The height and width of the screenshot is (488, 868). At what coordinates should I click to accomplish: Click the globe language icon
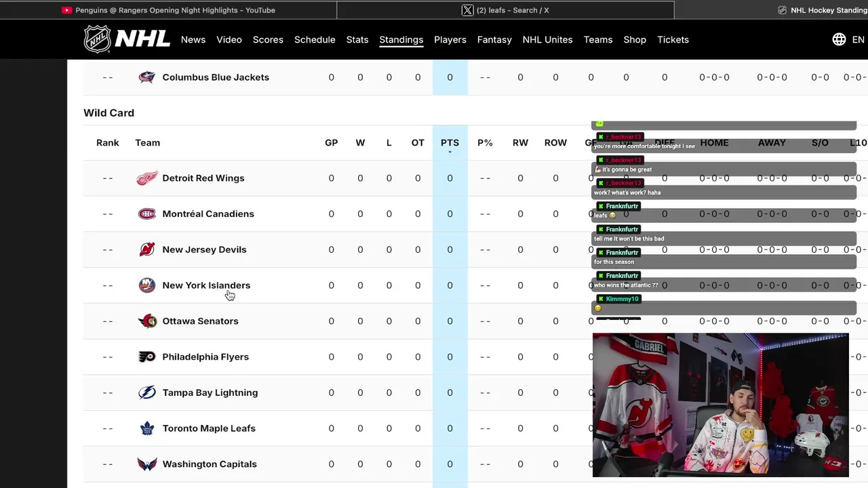pos(839,39)
